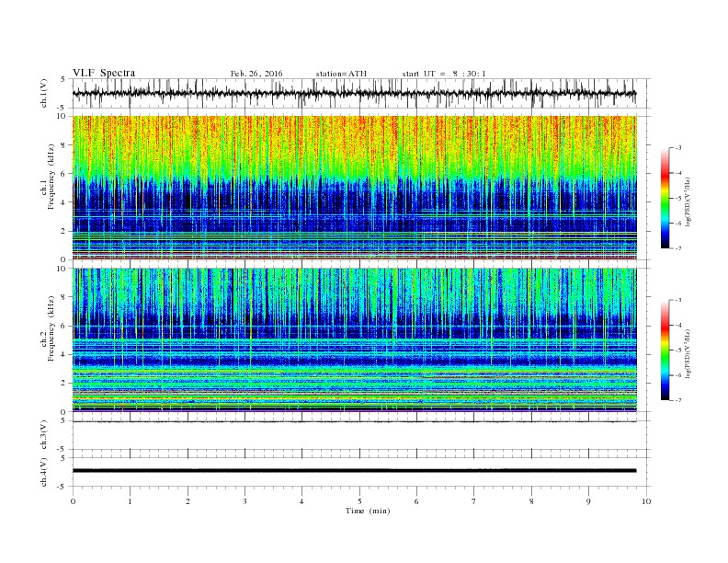Select the ch.1 "Frequency (kHz)" axis label
This screenshot has height=563, width=728.
pyautogui.click(x=51, y=177)
